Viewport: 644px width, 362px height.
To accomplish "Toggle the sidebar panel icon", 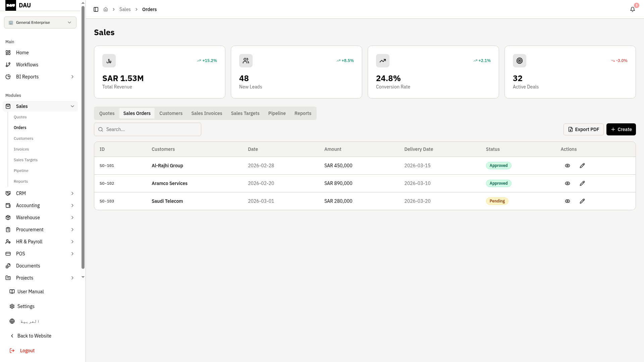I will point(96,9).
